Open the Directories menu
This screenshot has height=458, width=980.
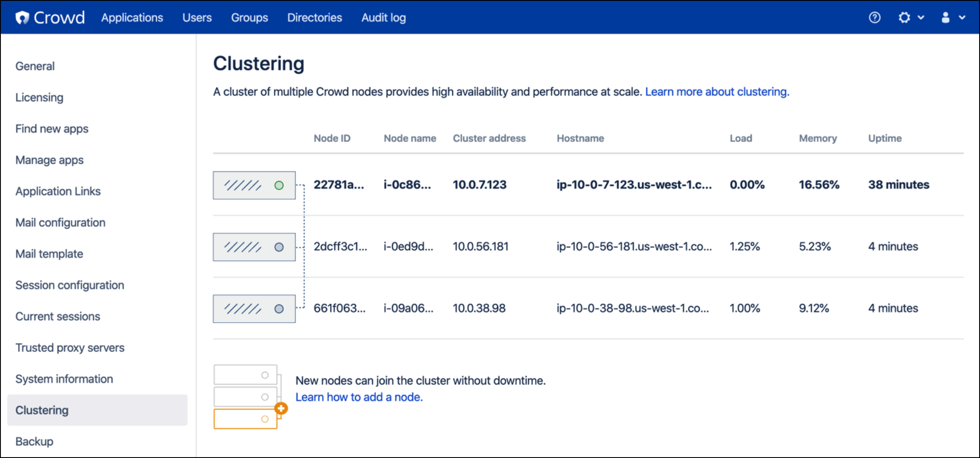tap(315, 18)
